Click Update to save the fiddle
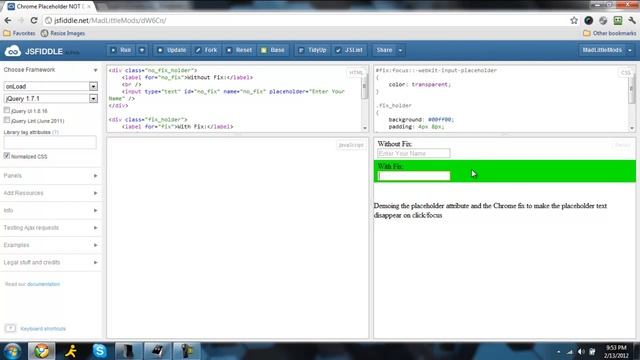640x360 pixels. click(x=172, y=50)
